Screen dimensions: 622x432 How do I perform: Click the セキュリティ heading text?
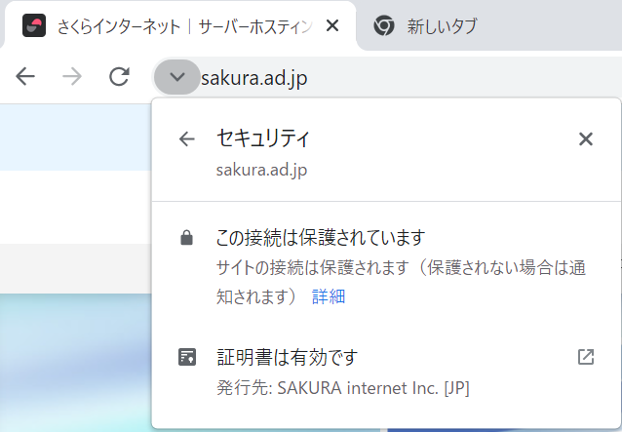(263, 138)
